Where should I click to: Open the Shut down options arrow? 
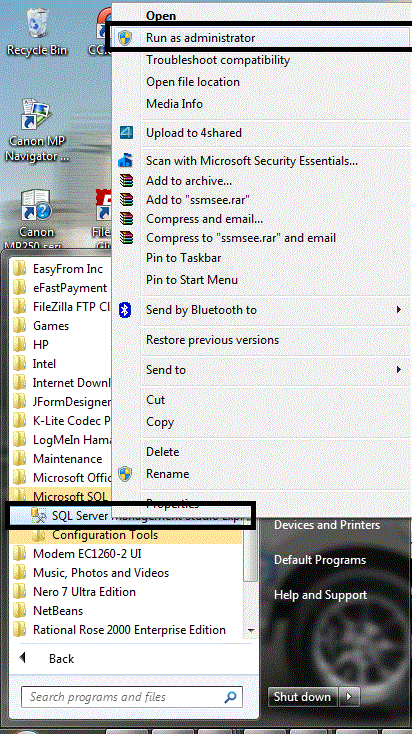(x=349, y=697)
